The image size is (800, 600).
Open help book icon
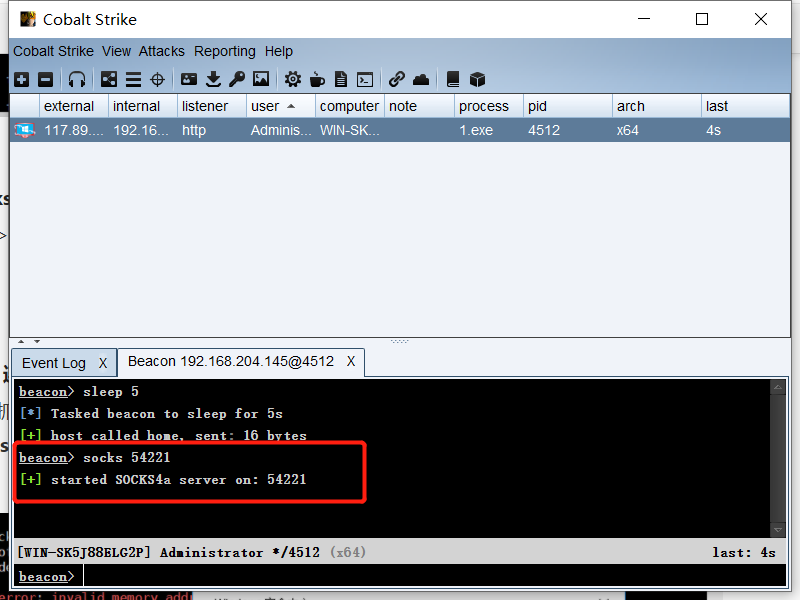pos(453,80)
